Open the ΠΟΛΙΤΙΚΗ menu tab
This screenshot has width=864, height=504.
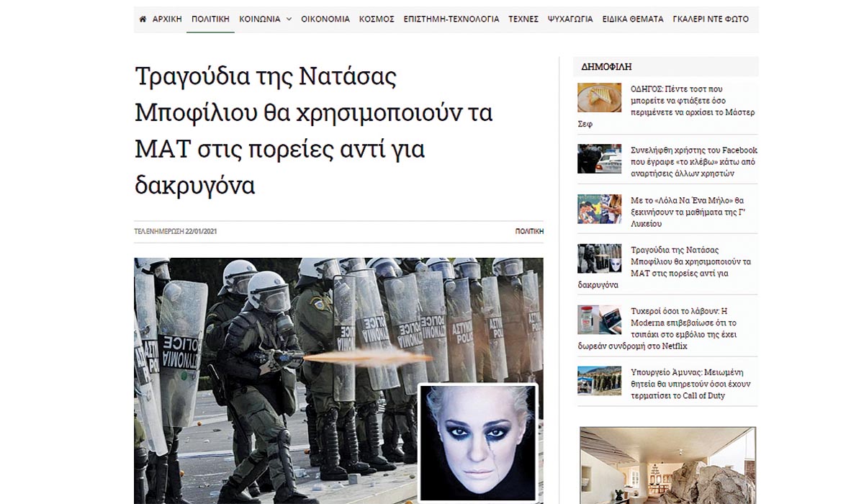pos(211,19)
